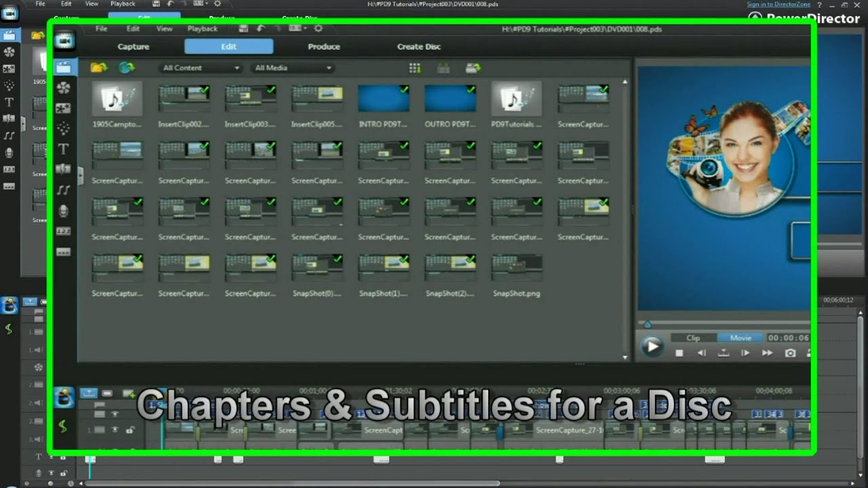Open Media Room in the magnified sidebar
The height and width of the screenshot is (488, 868).
(x=63, y=67)
